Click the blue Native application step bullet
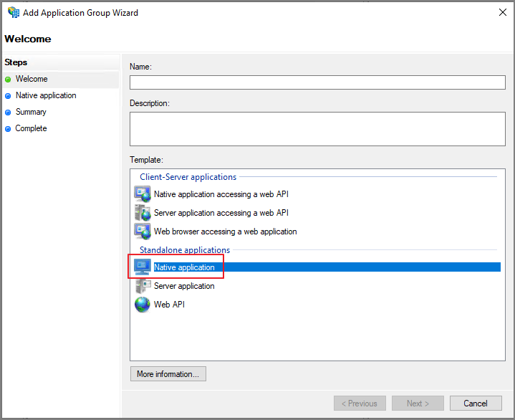Screen dimensions: 515x420 tap(8, 96)
